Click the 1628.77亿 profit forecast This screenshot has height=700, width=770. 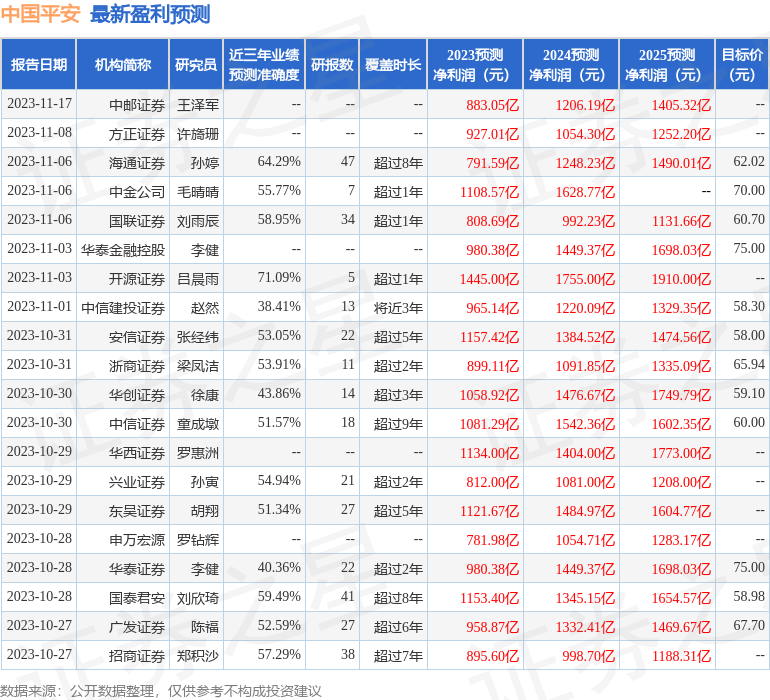coord(585,192)
